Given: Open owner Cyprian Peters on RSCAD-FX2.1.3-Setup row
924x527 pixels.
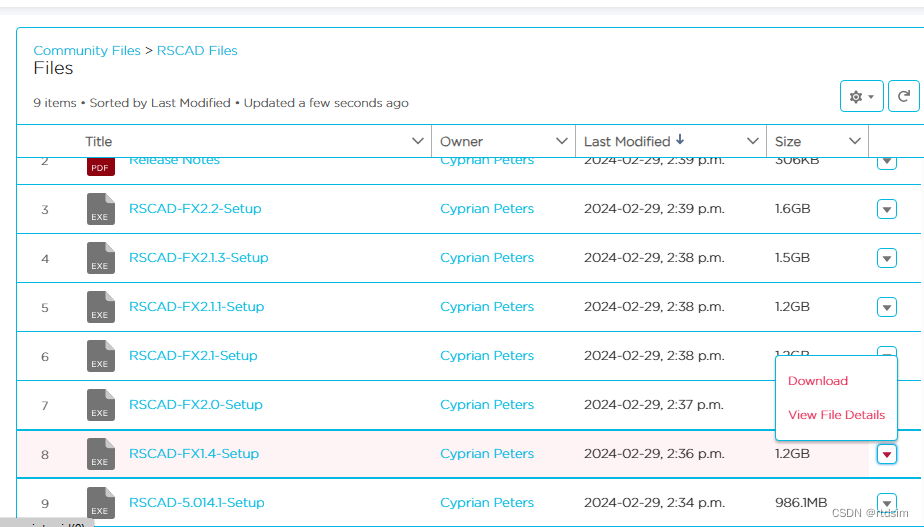Looking at the screenshot, I should (x=487, y=258).
